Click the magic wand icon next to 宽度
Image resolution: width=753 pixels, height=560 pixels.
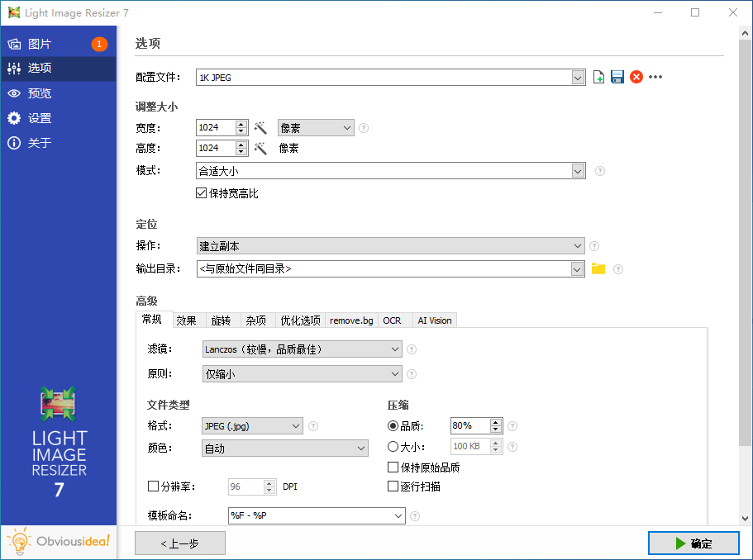pos(260,128)
